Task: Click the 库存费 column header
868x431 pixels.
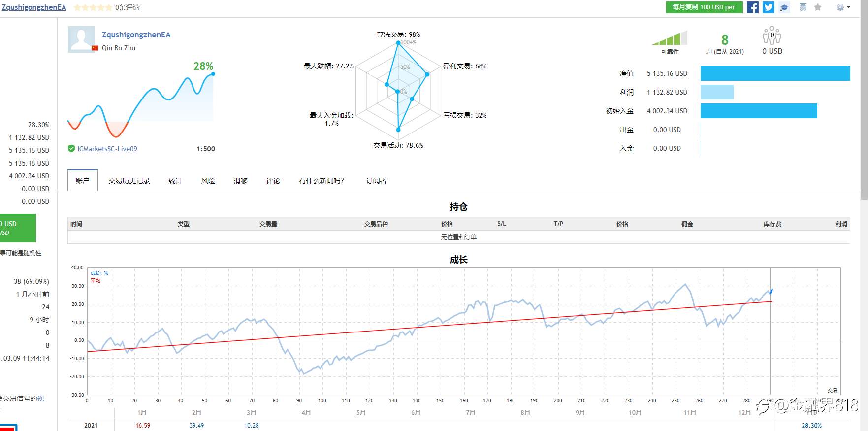Action: (x=772, y=224)
